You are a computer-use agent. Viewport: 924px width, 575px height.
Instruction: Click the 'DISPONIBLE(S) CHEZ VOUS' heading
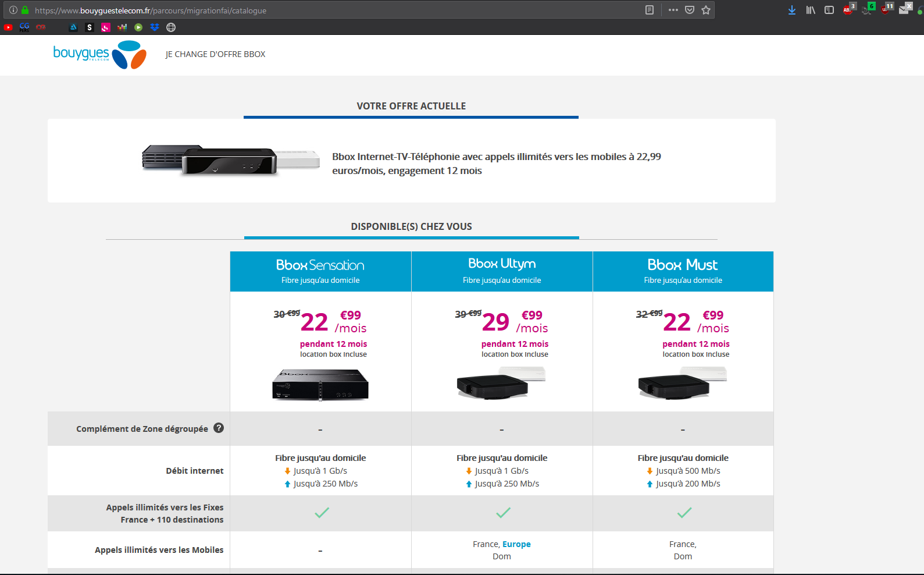(x=411, y=226)
